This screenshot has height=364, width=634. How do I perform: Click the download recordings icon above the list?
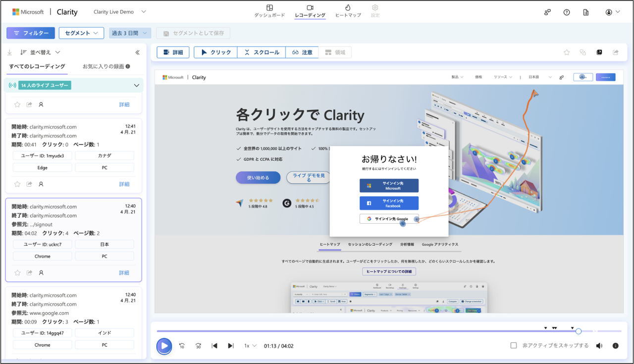[9, 52]
